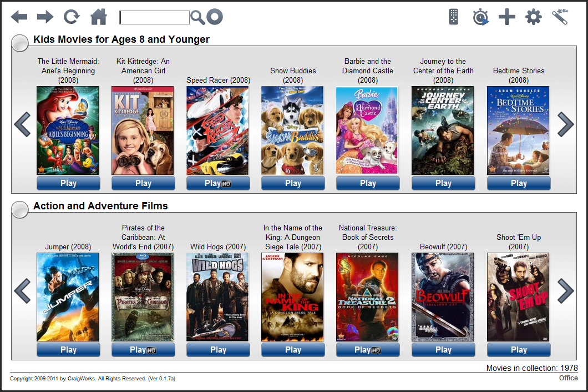Open the Beowulf poster
The width and height of the screenshot is (588, 392).
point(443,297)
